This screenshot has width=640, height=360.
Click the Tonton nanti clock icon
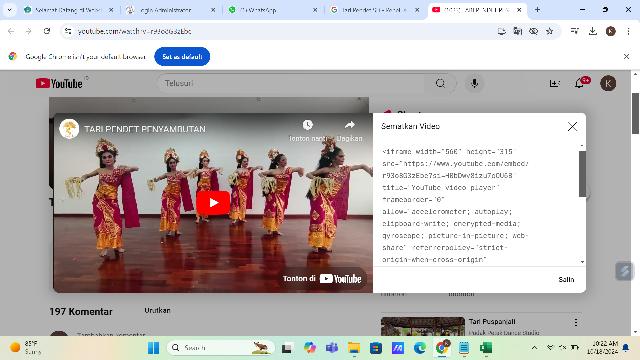point(308,125)
